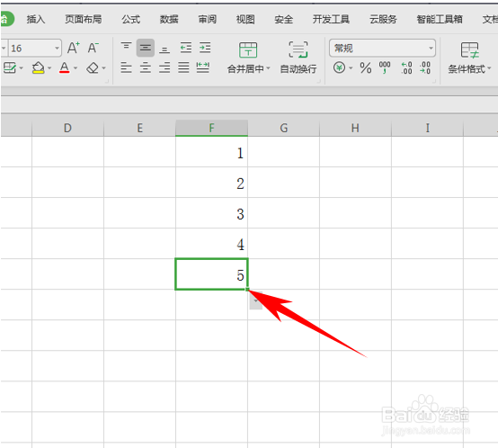Viewport: 498px width, 448px height.
Task: Select column E header
Action: click(x=139, y=128)
